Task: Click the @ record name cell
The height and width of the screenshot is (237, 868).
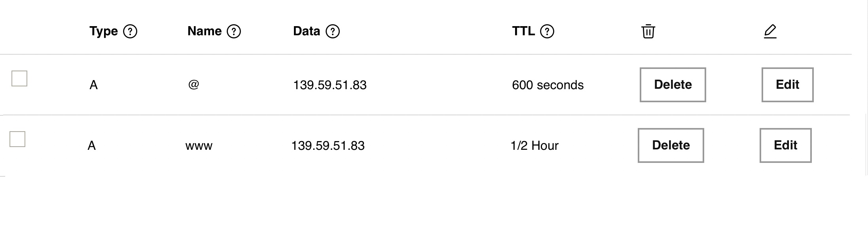Action: click(x=193, y=84)
